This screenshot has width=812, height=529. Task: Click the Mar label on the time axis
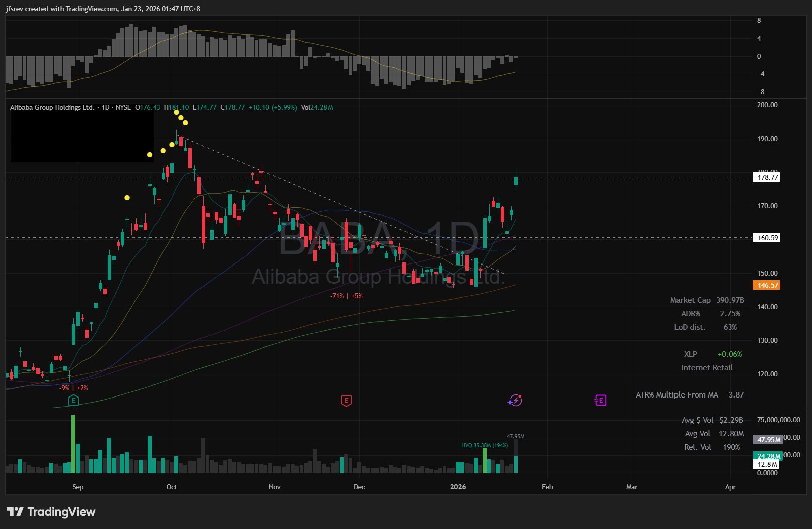632,487
